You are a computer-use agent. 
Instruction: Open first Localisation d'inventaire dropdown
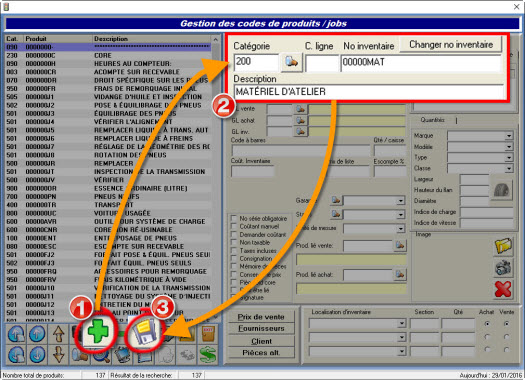(x=401, y=324)
